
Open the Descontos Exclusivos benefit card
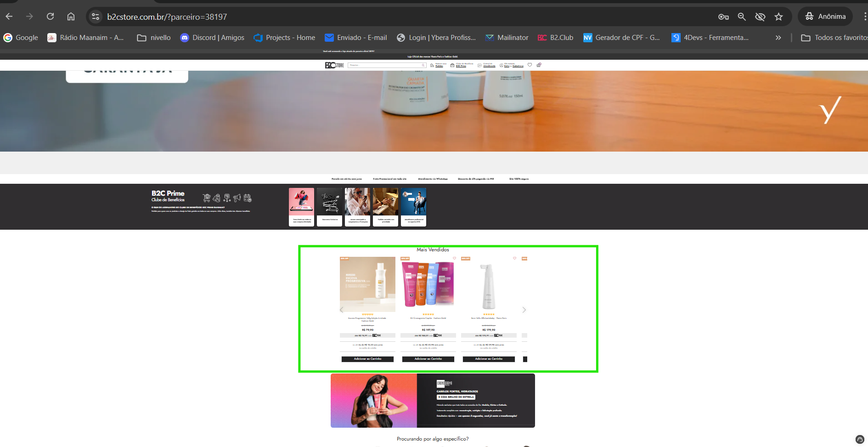point(330,207)
